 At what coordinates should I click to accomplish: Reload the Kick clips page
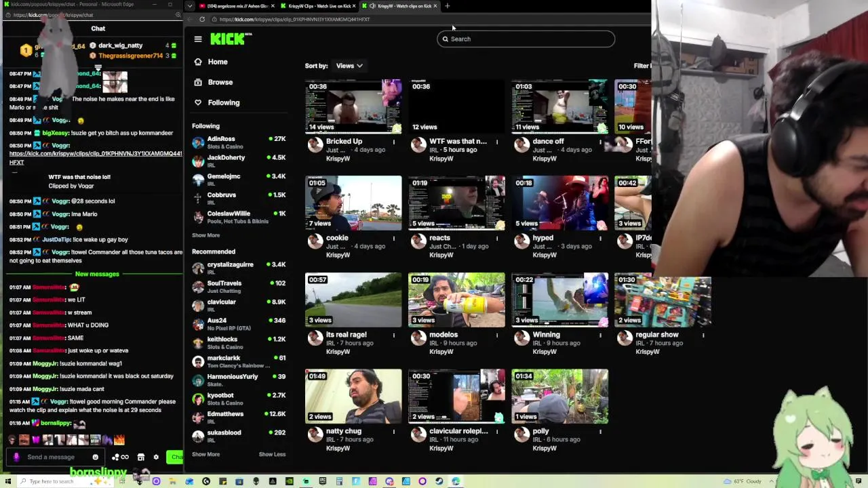click(202, 19)
